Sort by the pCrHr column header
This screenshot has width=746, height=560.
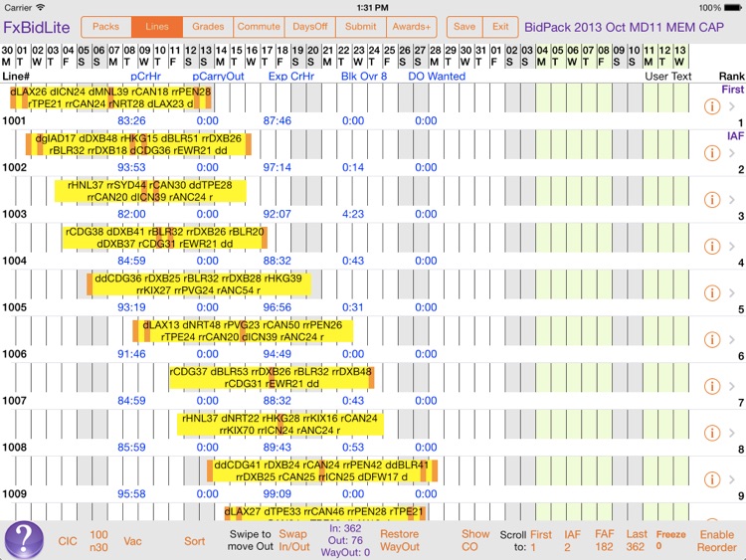[145, 77]
